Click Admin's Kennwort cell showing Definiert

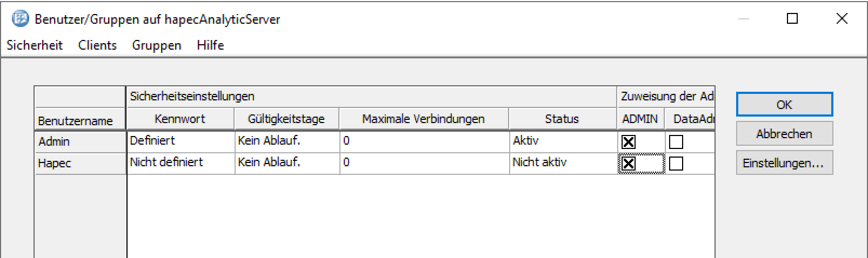[181, 141]
